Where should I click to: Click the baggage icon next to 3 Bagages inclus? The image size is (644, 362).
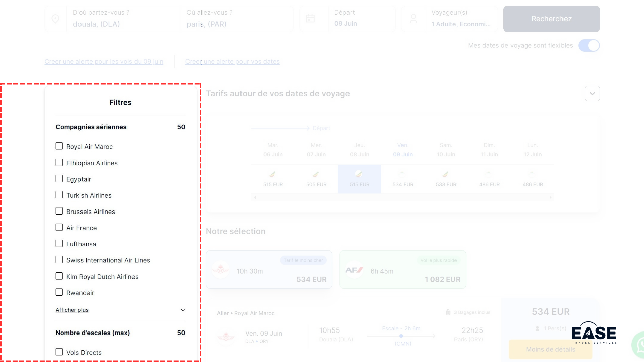(448, 312)
